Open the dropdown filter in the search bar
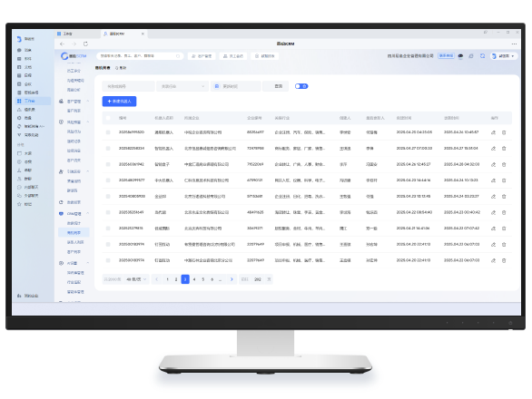532x399 pixels. point(182,86)
